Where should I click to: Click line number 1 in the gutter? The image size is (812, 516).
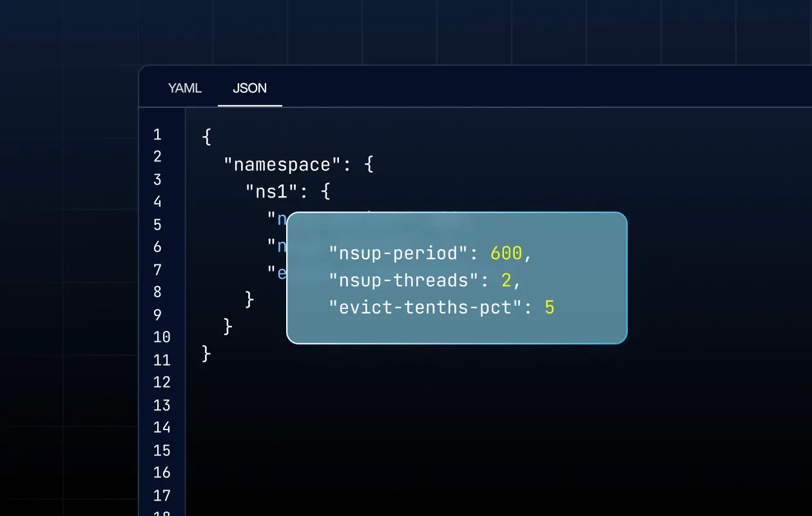pos(157,135)
